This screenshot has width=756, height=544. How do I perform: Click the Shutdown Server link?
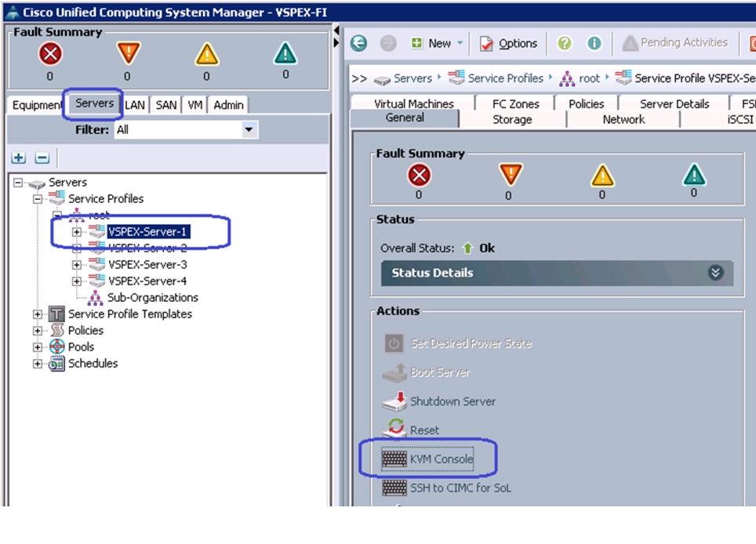pyautogui.click(x=453, y=402)
